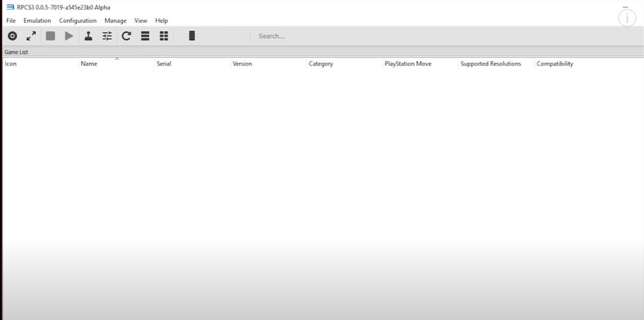Start emulation with the Play icon

[x=69, y=36]
